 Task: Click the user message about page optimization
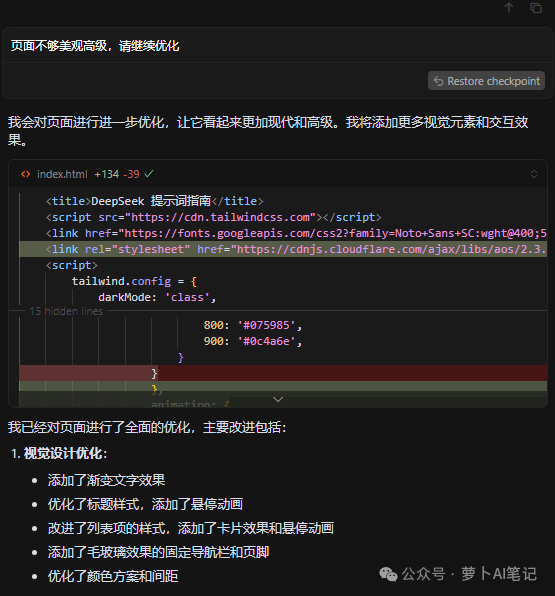[95, 46]
